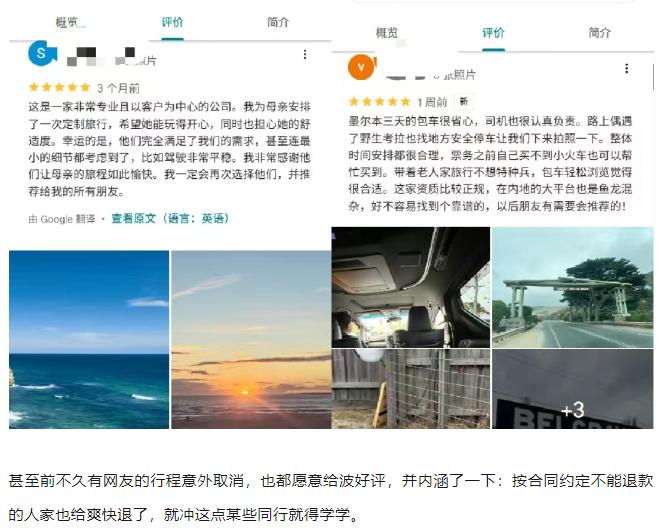The height and width of the screenshot is (531, 660).
Task: Open the car interior photo
Action: tap(411, 287)
